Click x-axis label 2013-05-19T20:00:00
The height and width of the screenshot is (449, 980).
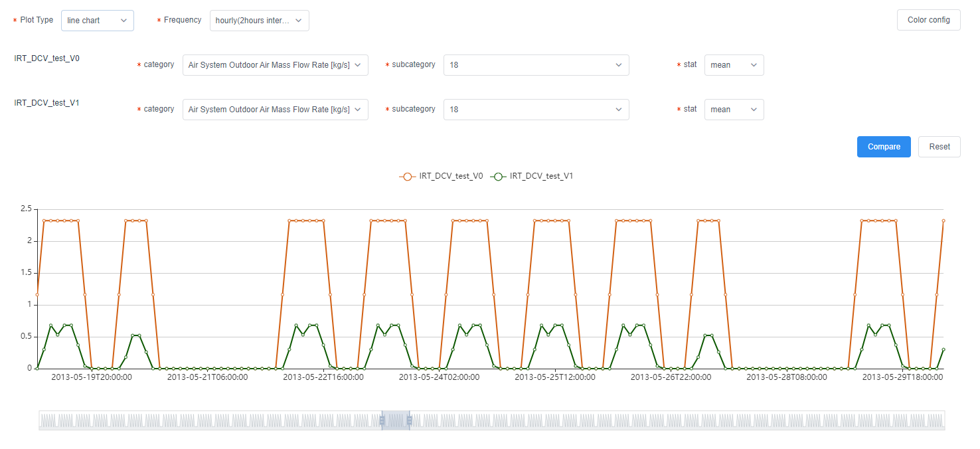[x=92, y=377]
